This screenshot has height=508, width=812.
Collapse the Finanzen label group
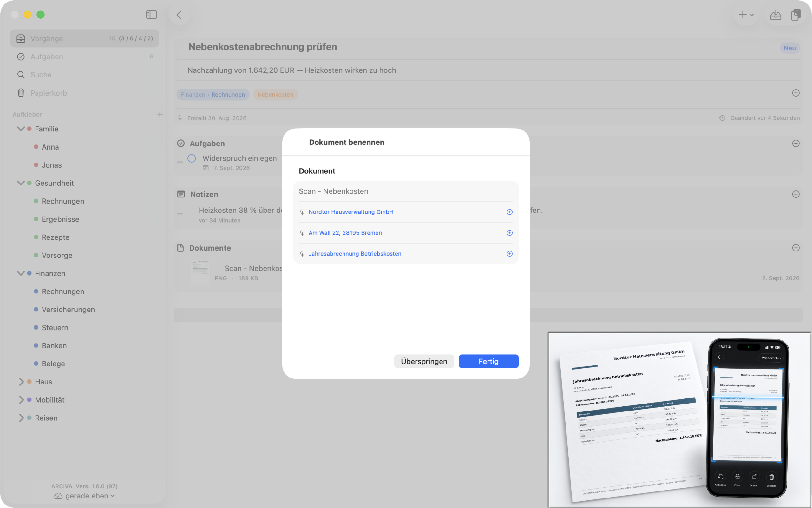(21, 273)
